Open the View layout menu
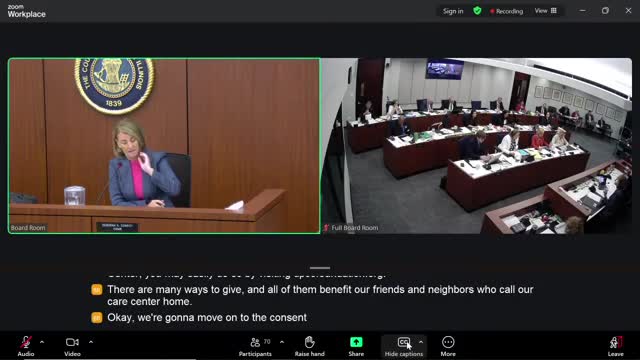The width and height of the screenshot is (640, 360). tap(546, 11)
